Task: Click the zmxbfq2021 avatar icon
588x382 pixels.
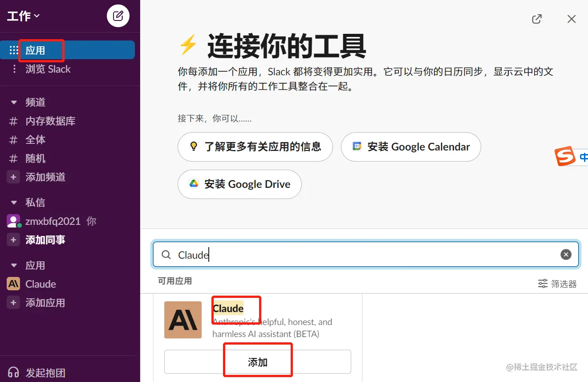Action: (13, 221)
